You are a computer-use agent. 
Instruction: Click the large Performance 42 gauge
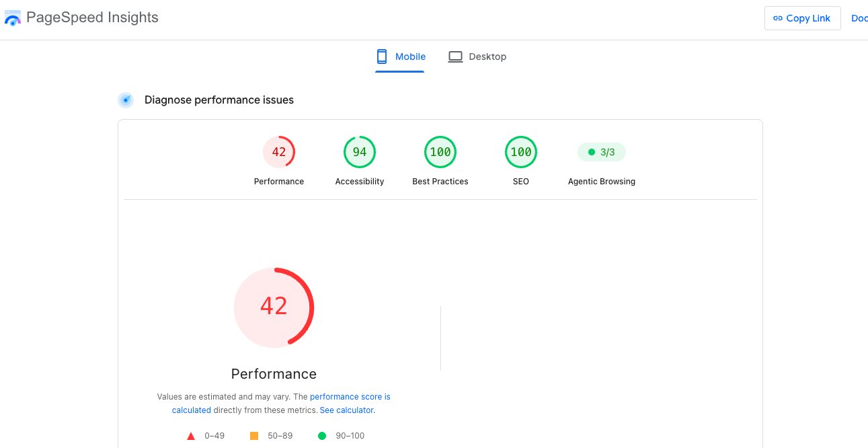click(x=274, y=307)
